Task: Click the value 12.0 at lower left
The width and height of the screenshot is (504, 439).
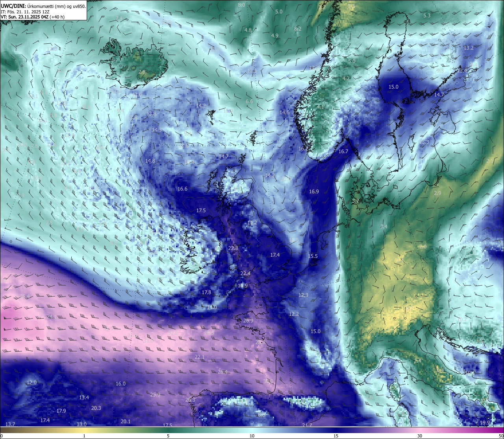Action: [x=31, y=383]
